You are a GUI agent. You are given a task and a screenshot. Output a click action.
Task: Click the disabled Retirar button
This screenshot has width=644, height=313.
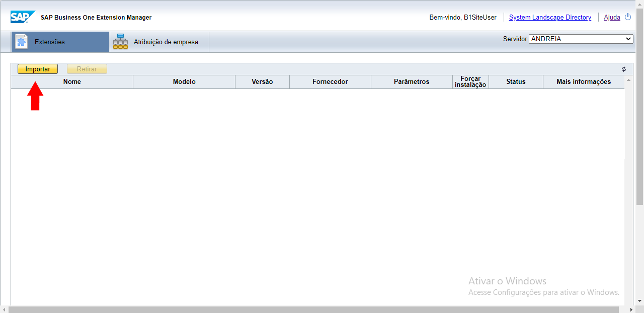[87, 69]
